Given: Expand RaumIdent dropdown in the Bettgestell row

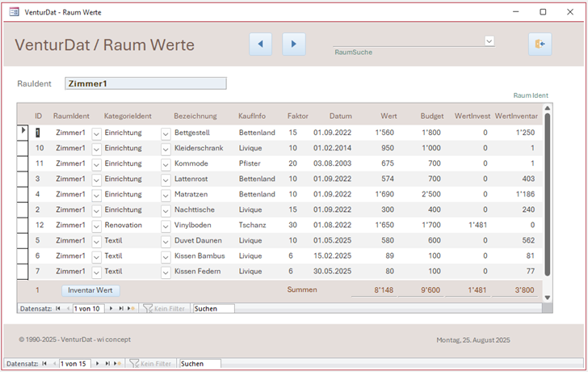Looking at the screenshot, I should [96, 133].
